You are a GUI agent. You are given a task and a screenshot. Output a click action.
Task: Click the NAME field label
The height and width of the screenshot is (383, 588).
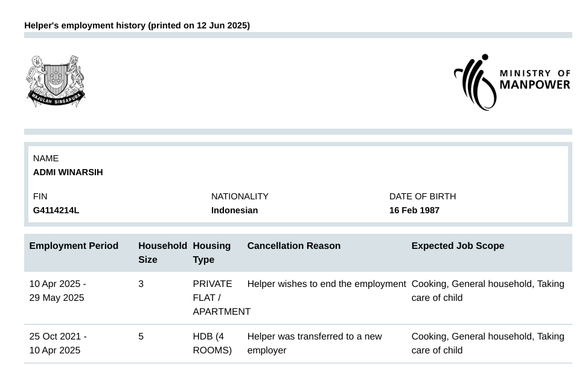[x=46, y=158]
